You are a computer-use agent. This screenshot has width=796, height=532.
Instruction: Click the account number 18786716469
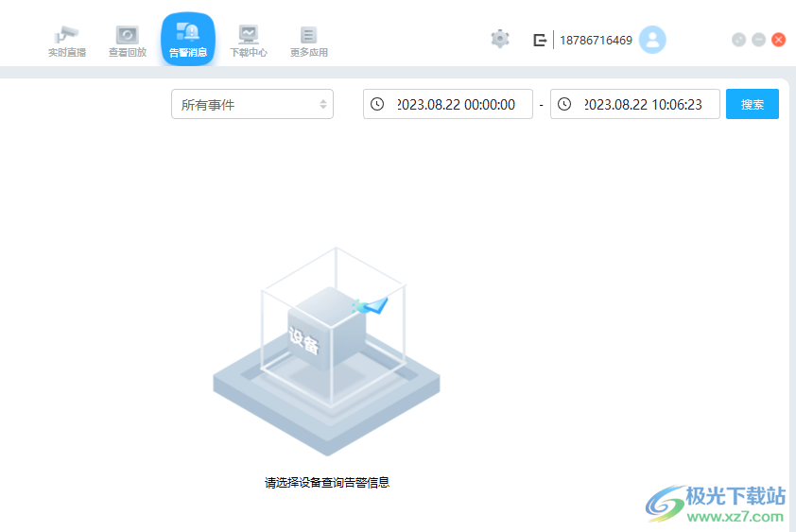coord(596,41)
